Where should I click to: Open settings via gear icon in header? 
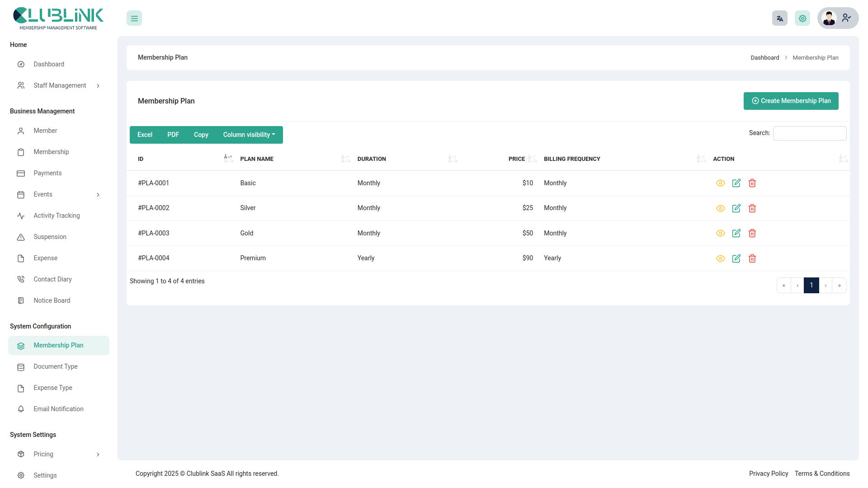pyautogui.click(x=802, y=18)
